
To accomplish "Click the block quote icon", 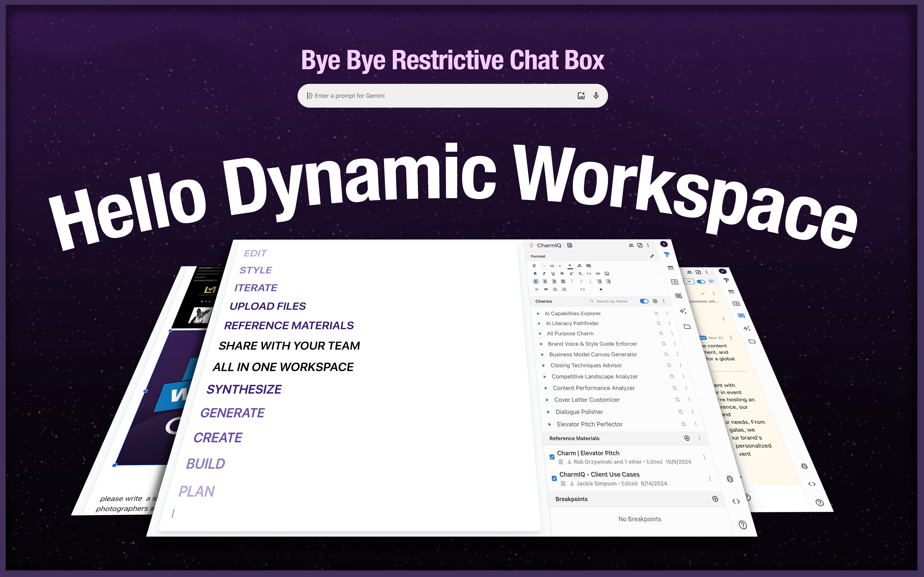I will (546, 290).
